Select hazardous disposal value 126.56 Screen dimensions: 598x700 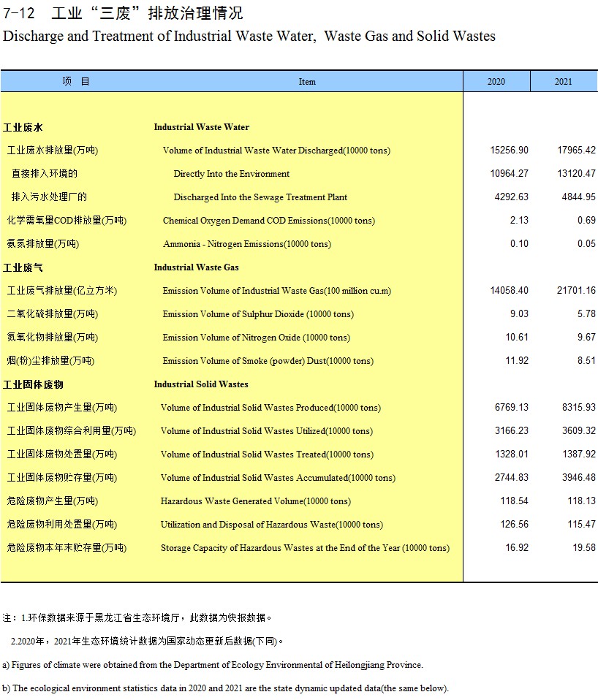pos(514,524)
